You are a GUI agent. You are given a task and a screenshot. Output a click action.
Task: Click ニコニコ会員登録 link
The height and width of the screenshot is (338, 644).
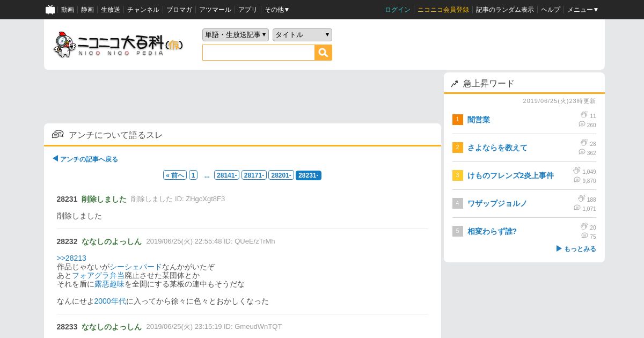(x=443, y=10)
